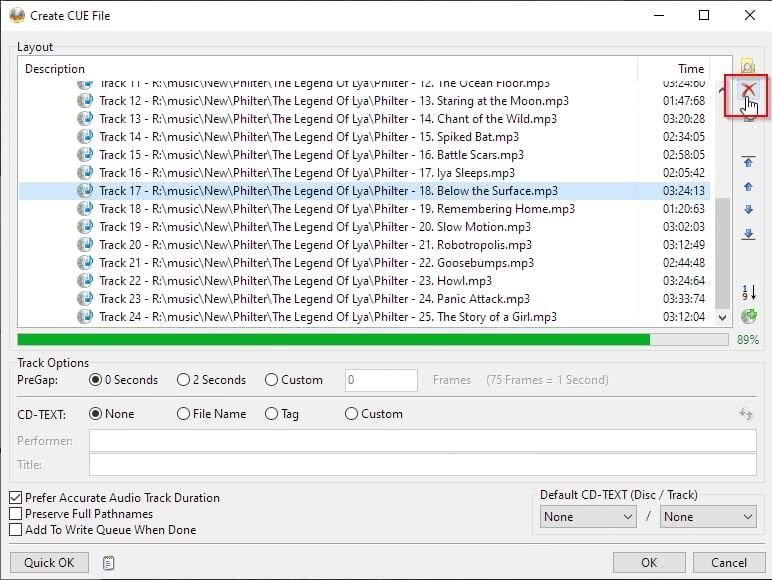This screenshot has height=580, width=772.
Task: Click the disc icon of Track 22
Action: [85, 281]
